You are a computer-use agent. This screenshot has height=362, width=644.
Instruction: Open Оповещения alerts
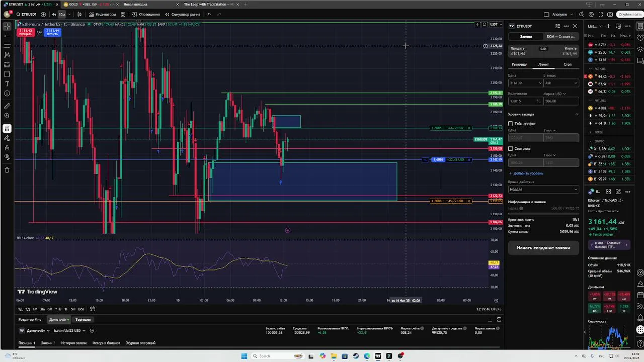146,15
